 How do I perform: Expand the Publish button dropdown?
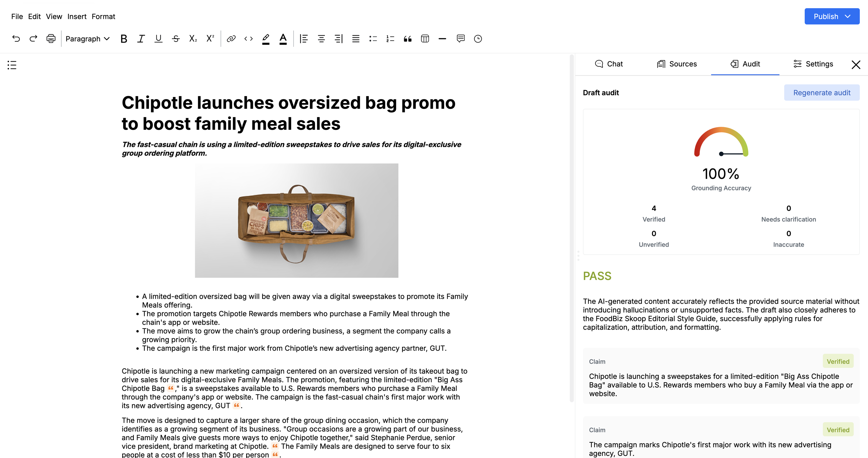tap(848, 17)
